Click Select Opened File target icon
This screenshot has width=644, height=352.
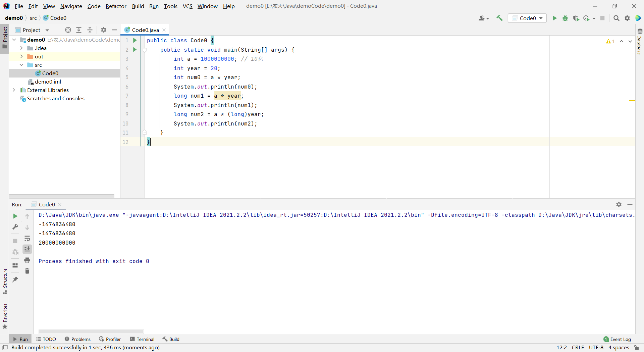[x=68, y=30]
